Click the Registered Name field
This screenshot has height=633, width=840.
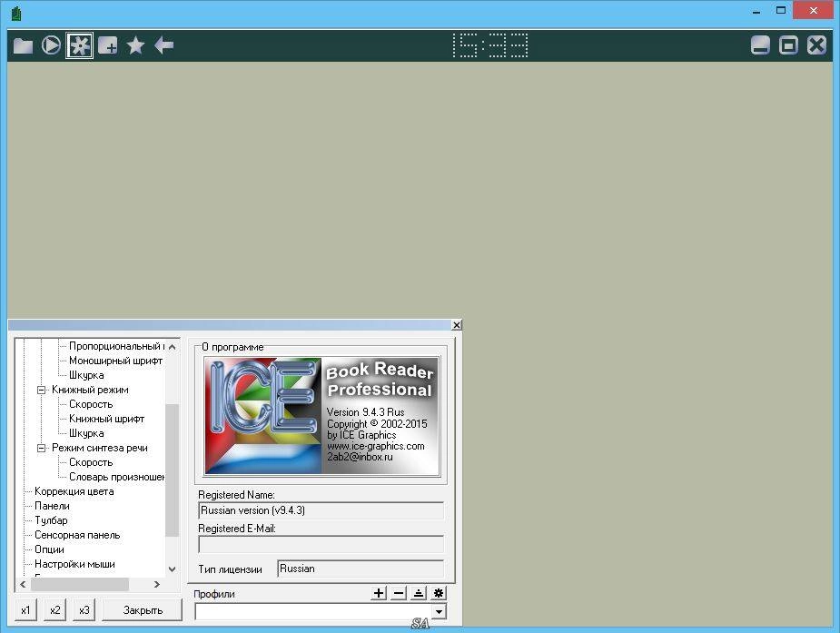[321, 510]
